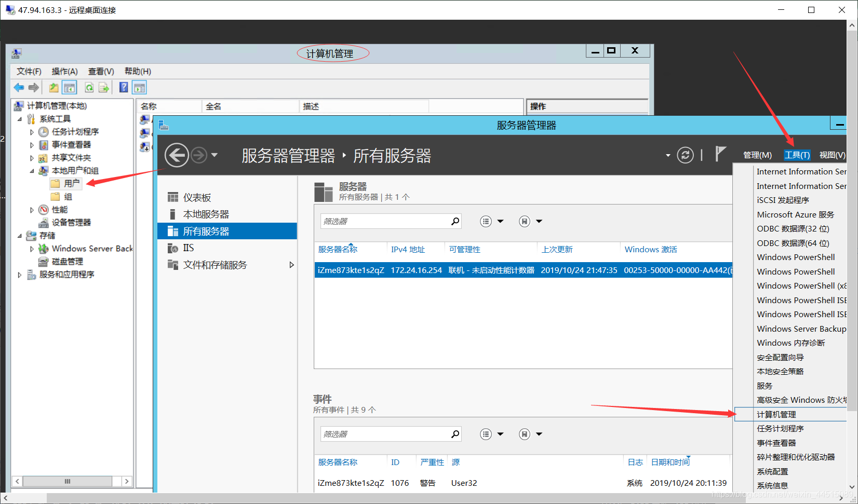
Task: Click the Server Manager refresh circle icon
Action: pos(685,155)
